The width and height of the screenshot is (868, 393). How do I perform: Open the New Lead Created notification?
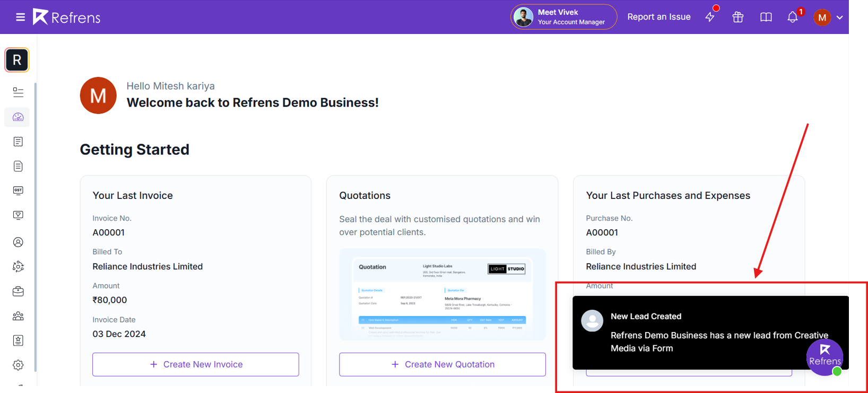click(x=710, y=333)
